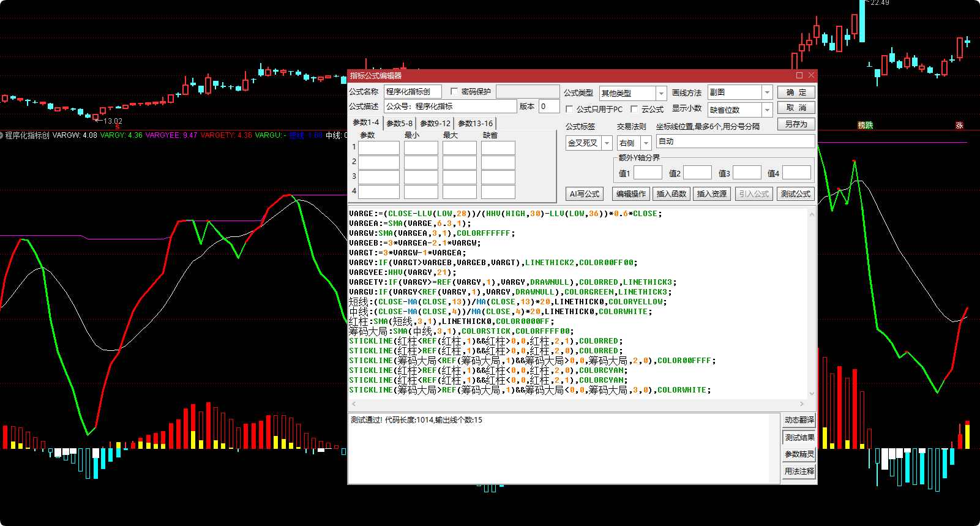Tick the 公式只用于PC checkbox
This screenshot has height=526, width=980.
coord(569,109)
